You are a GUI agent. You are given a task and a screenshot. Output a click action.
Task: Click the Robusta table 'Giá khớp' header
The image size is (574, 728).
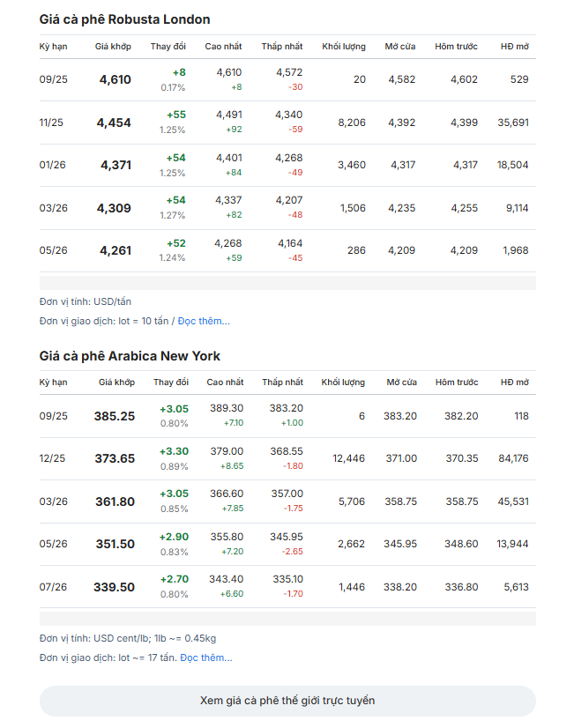[x=113, y=47]
